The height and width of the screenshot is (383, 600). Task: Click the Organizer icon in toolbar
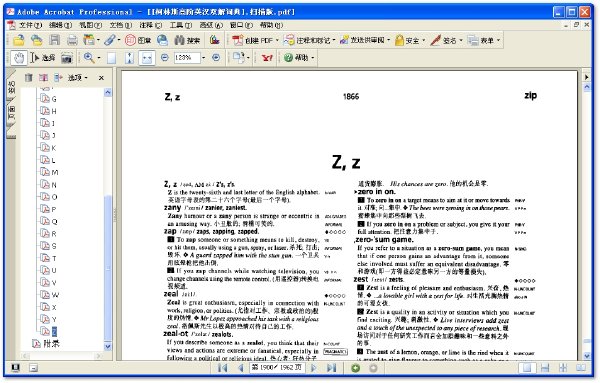pyautogui.click(x=89, y=40)
